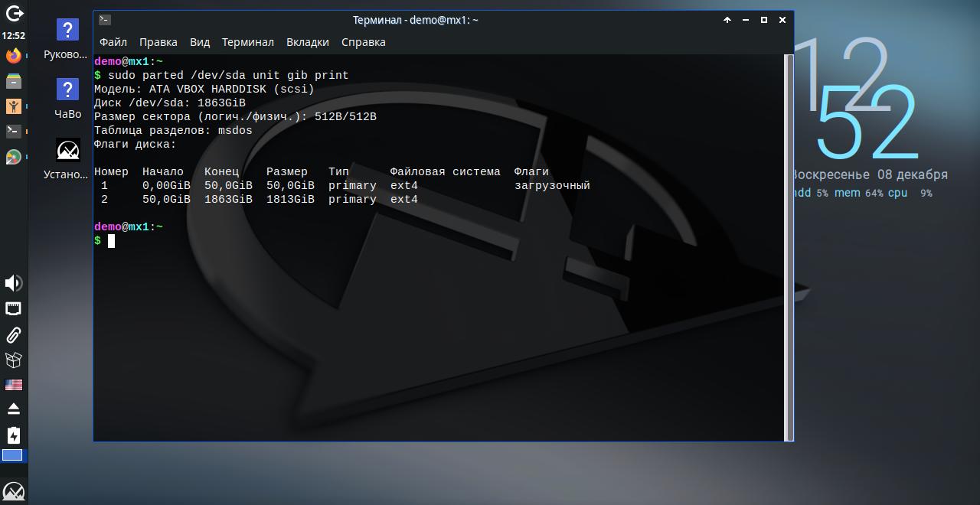Screen dimensions: 980x505
Task: Click the terminal window title icon
Action: pyautogui.click(x=105, y=20)
